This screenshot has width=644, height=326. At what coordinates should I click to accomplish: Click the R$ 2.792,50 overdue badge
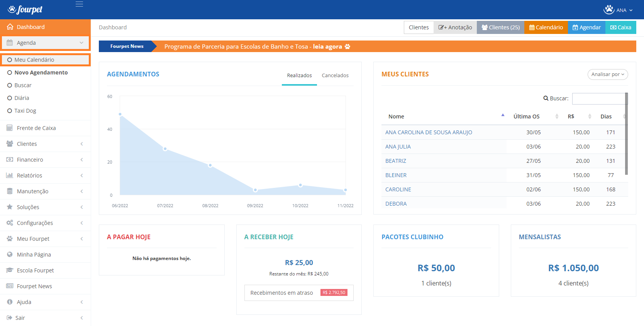(334, 292)
